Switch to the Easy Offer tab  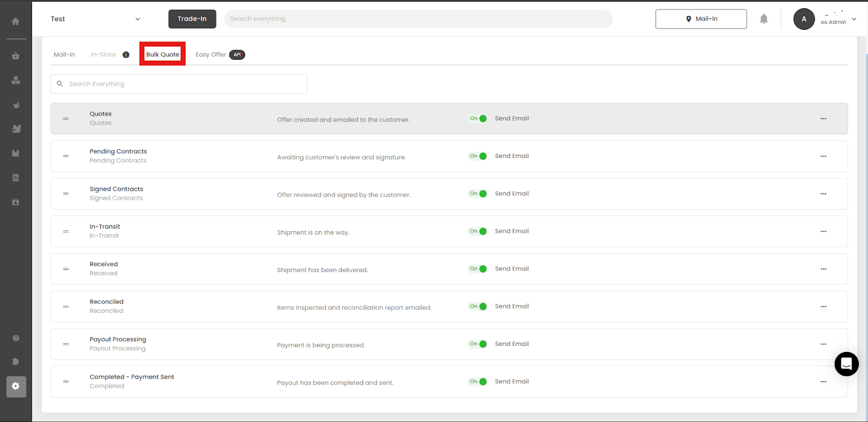211,55
